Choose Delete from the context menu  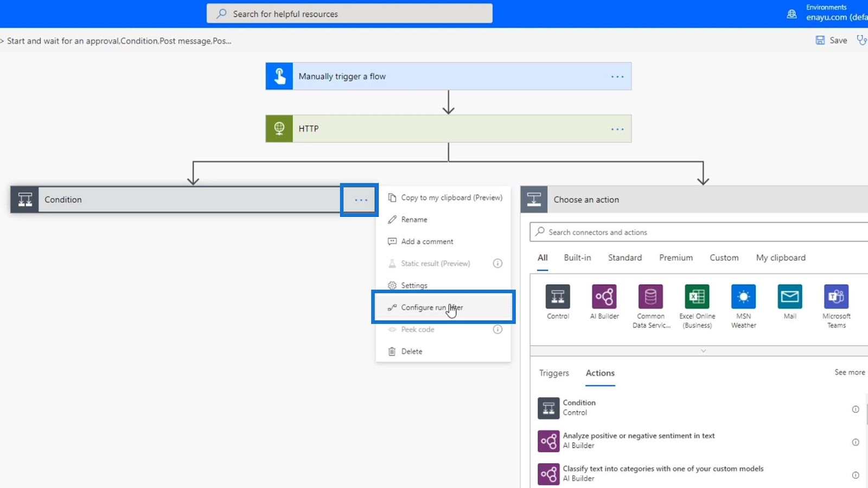443,351
